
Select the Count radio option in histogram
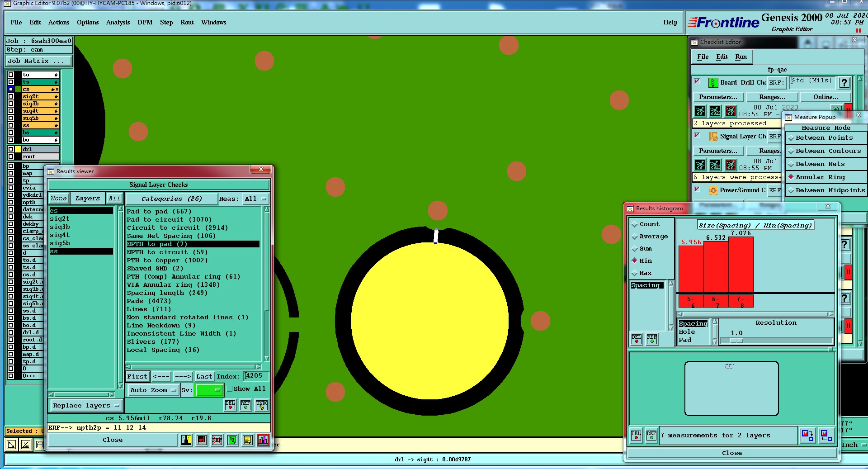point(635,224)
